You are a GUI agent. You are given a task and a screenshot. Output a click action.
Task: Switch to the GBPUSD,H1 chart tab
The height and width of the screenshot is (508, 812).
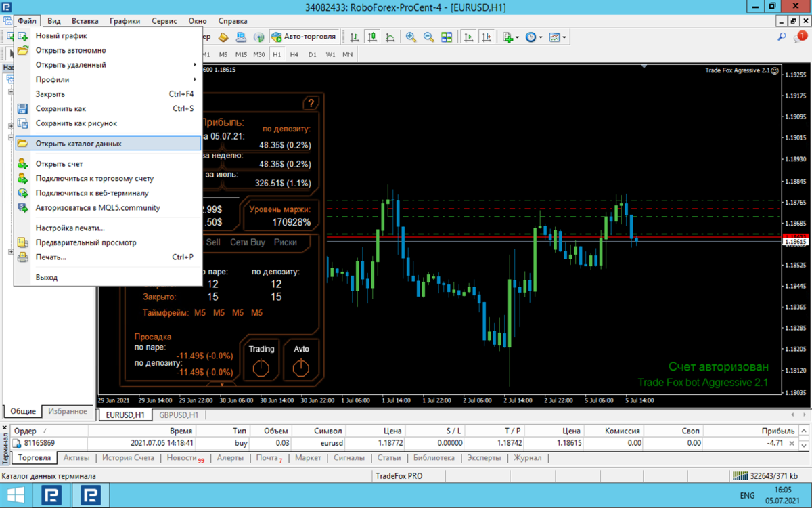pyautogui.click(x=179, y=415)
